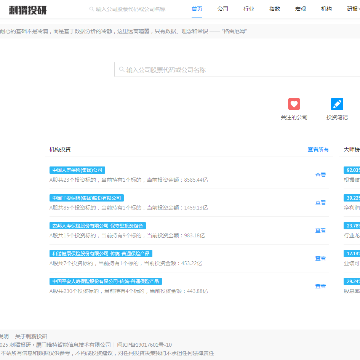Image resolution: width=360 pixels, height=360 pixels.
Task: Click the first blue tag in the right-hand list
Action: [x=352, y=170]
